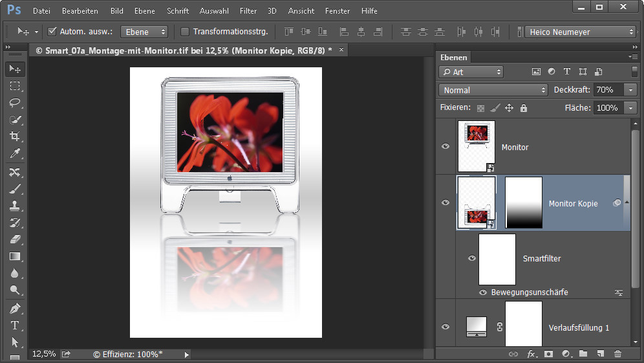Open the Ebenen panel menu
Image resolution: width=644 pixels, height=363 pixels.
633,57
